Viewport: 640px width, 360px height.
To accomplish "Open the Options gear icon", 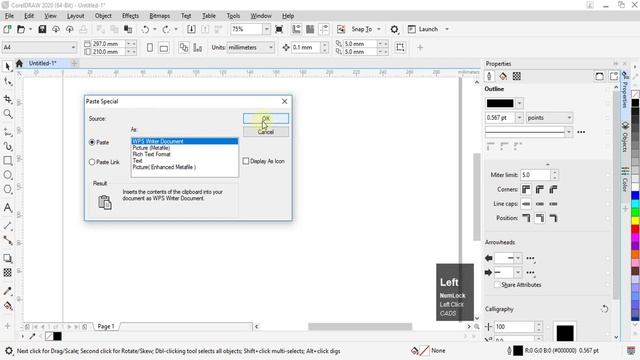I will tap(394, 29).
